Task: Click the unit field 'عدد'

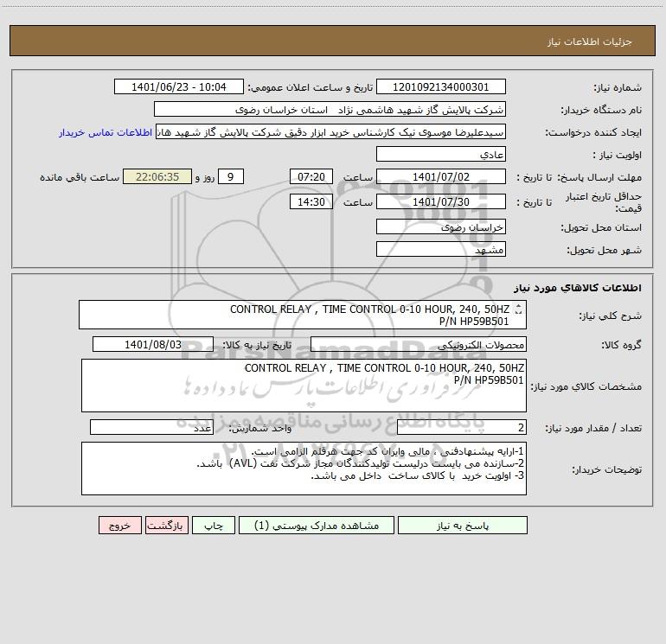Action: (151, 428)
